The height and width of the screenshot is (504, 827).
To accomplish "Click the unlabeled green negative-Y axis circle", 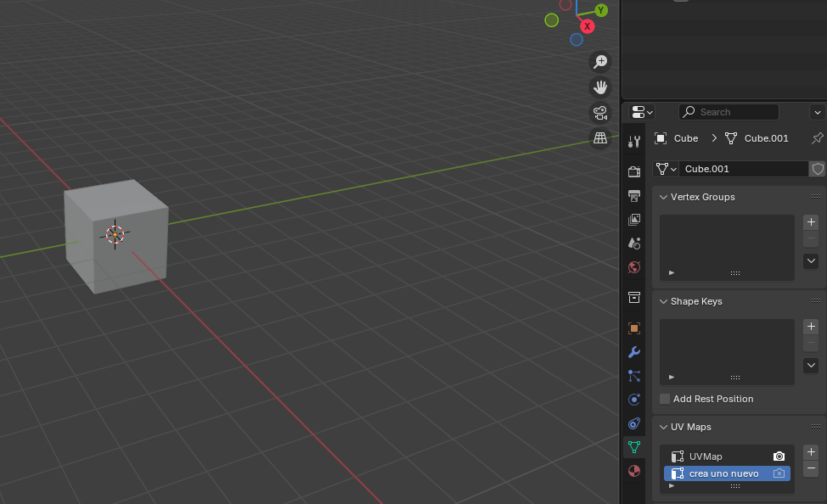I will (552, 20).
